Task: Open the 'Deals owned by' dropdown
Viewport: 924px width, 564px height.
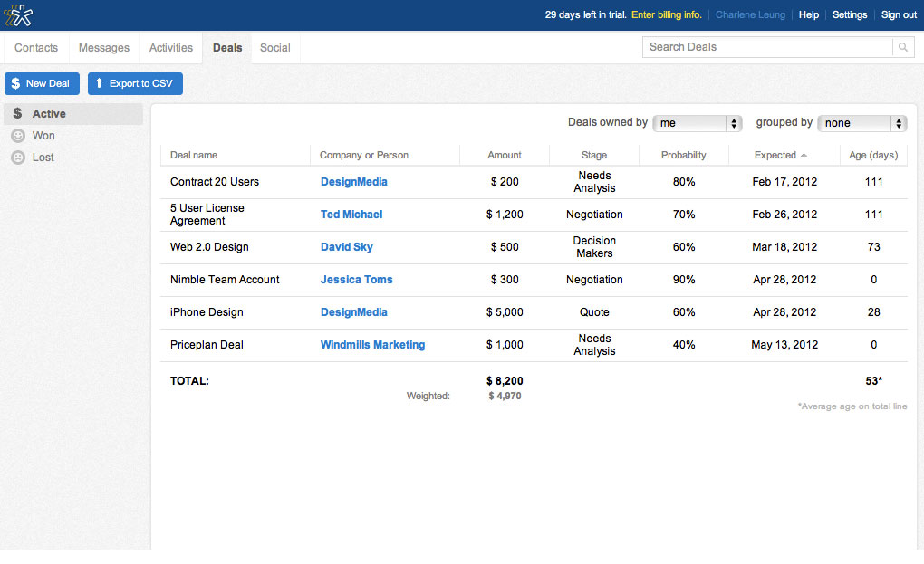Action: point(697,123)
